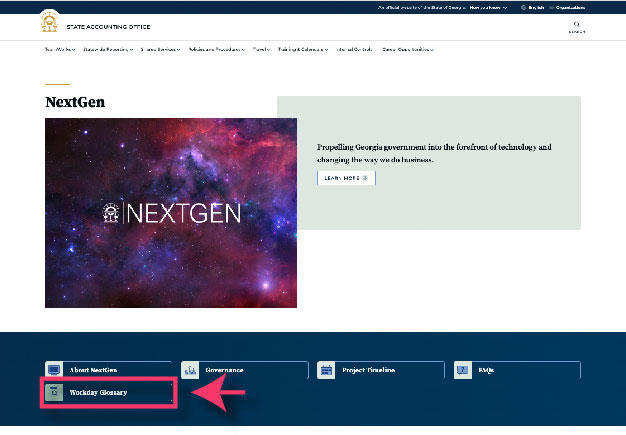The height and width of the screenshot is (435, 626).
Task: Click the Governance chart icon
Action: pyautogui.click(x=190, y=370)
